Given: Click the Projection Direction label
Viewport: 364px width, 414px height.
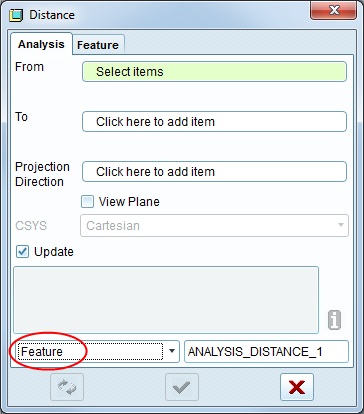Looking at the screenshot, I should (42, 174).
